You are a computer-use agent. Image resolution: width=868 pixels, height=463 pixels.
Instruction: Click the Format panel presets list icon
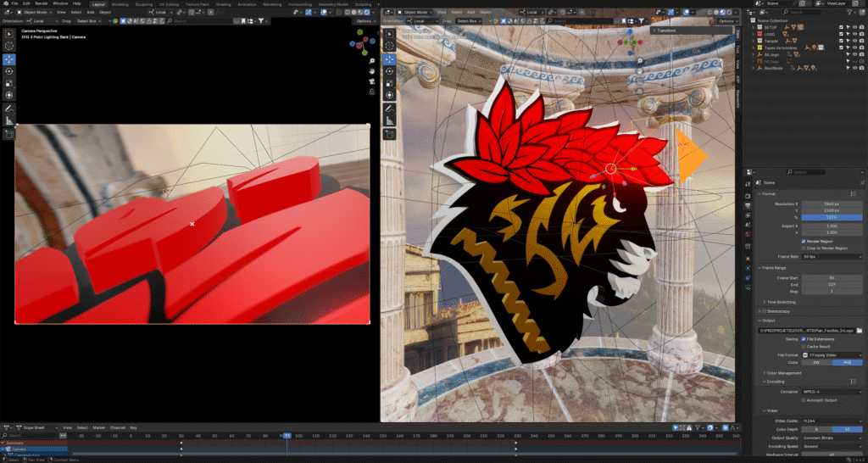853,194
